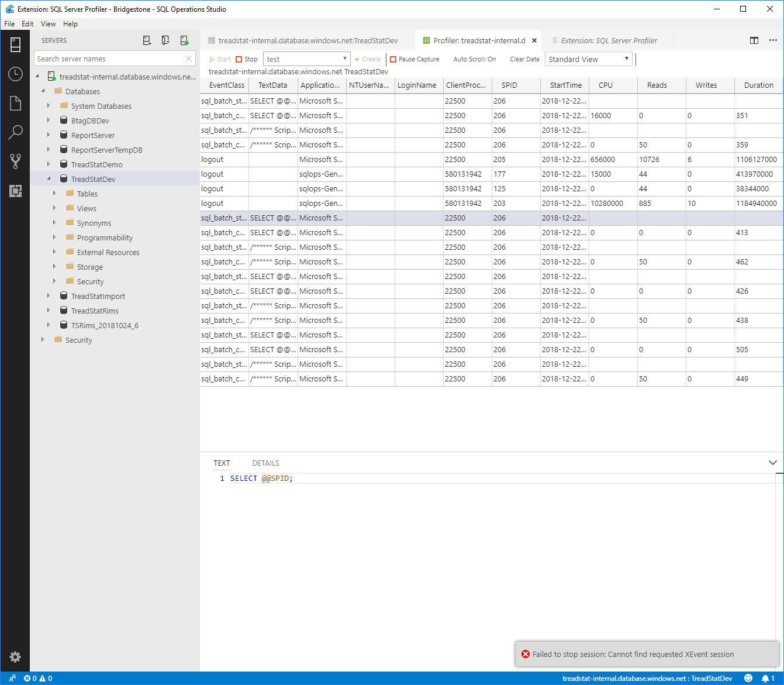
Task: Click the New Connection icon above the server list
Action: coord(147,40)
